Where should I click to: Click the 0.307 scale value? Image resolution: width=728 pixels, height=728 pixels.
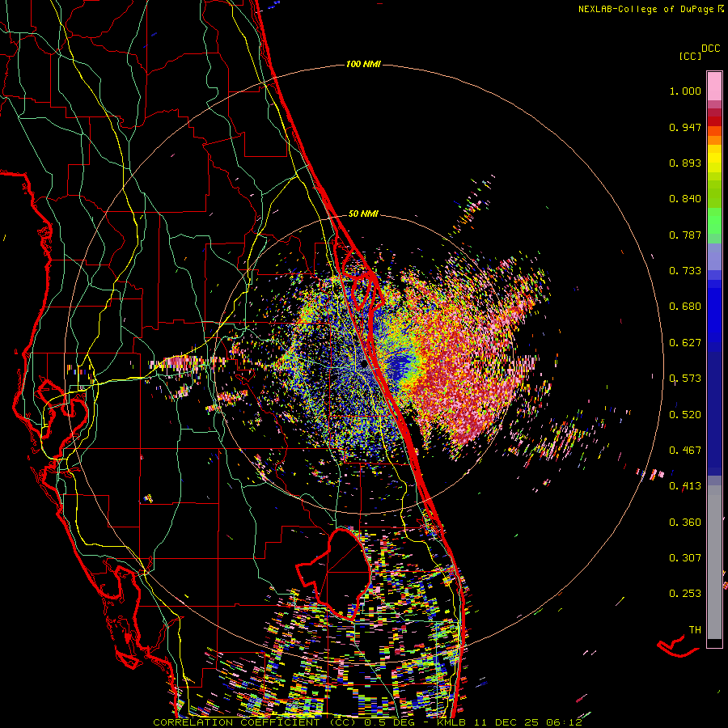pos(685,558)
